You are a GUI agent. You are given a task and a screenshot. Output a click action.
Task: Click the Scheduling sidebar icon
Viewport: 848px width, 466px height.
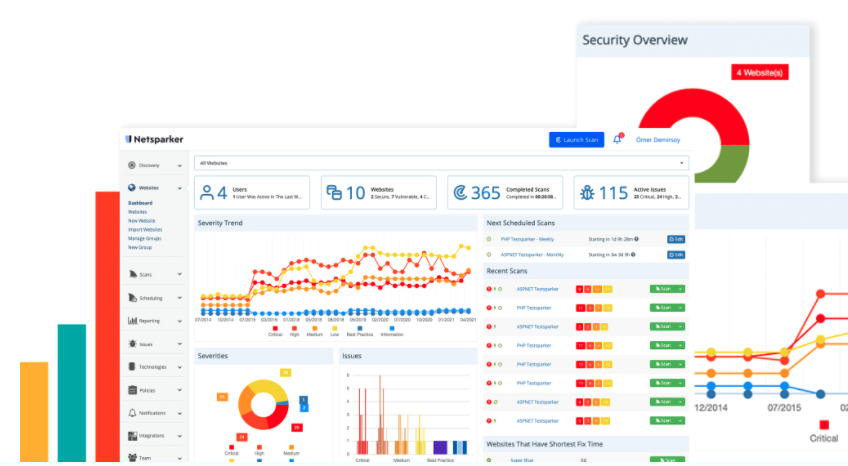click(x=132, y=297)
